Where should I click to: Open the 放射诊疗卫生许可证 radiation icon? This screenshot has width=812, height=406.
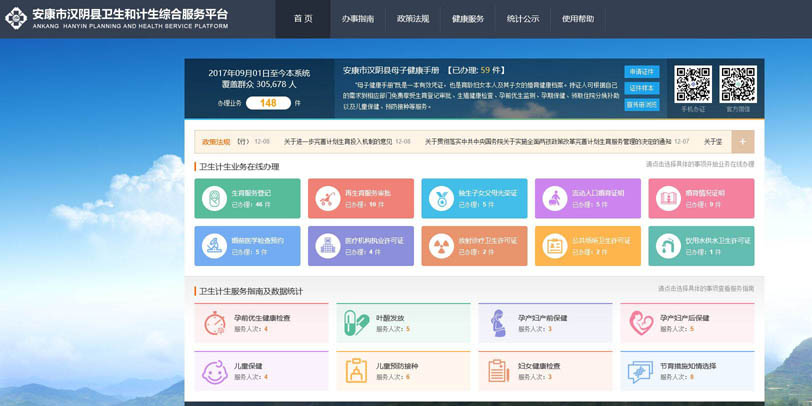(441, 246)
